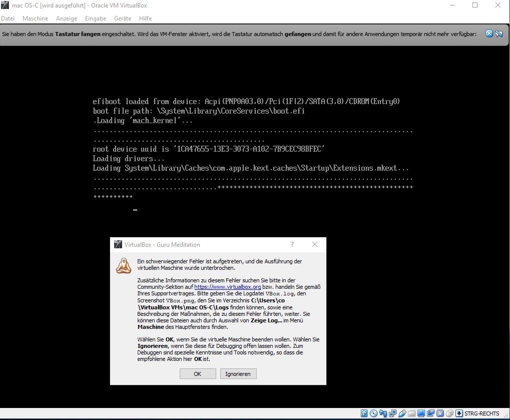
Task: Click the "Loading 'mach_kernel'..." line
Action: [x=143, y=121]
